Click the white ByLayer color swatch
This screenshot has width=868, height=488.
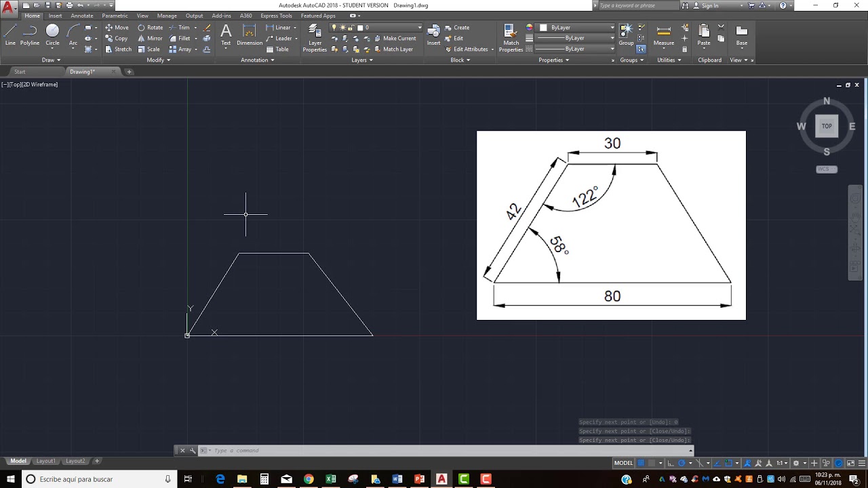(544, 28)
